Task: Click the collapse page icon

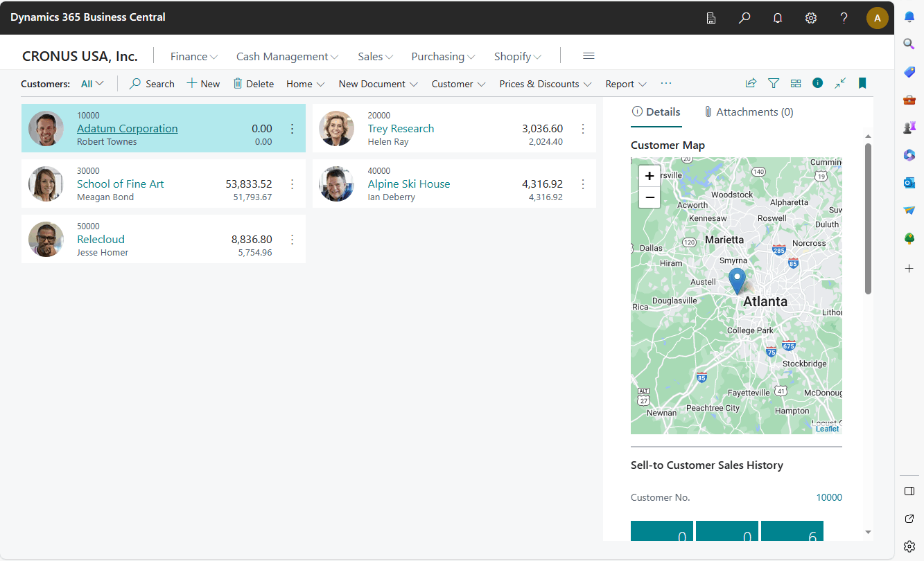Action: [x=840, y=83]
